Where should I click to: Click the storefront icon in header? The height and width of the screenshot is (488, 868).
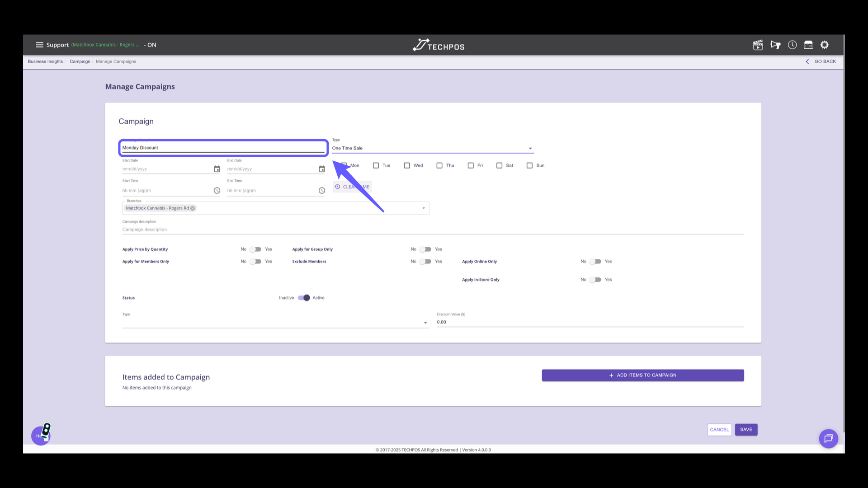coord(808,45)
